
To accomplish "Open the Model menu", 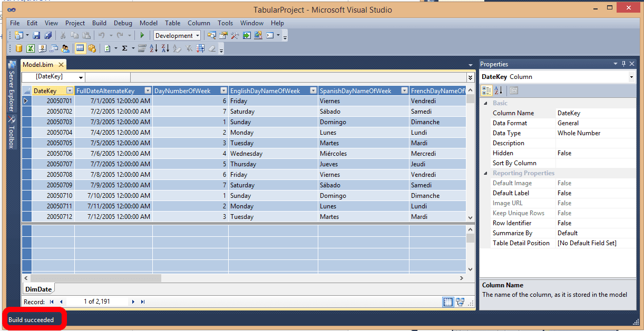I will coord(149,23).
